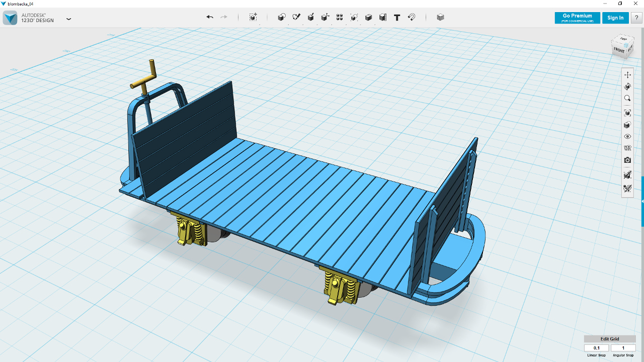Open the Grouping tool menu
644x362 pixels.
pos(354,17)
